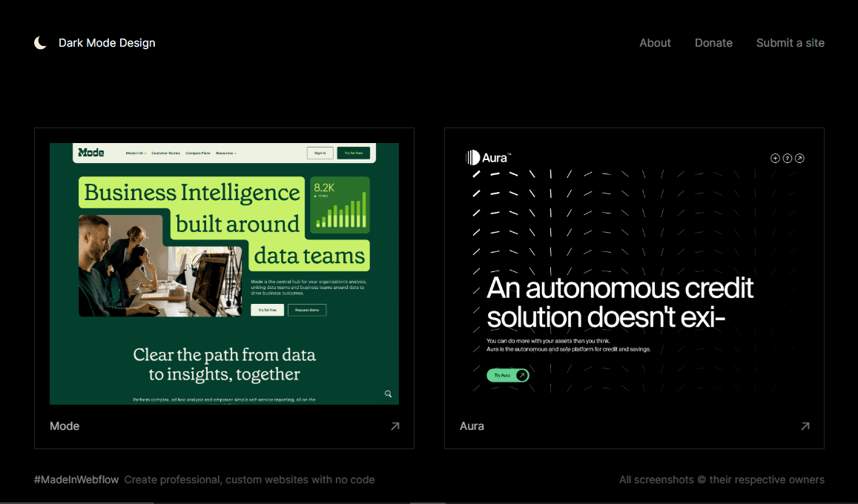Click the plus circle icon in Aura screenshot

775,159
